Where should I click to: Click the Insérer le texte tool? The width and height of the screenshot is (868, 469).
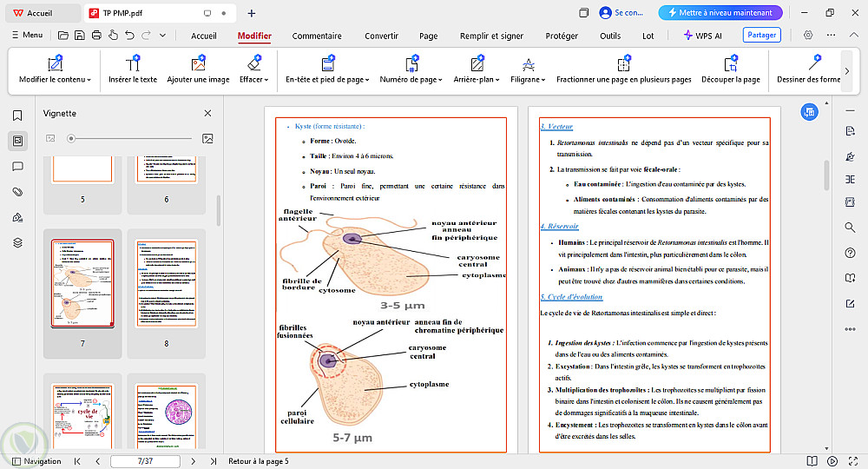(133, 69)
